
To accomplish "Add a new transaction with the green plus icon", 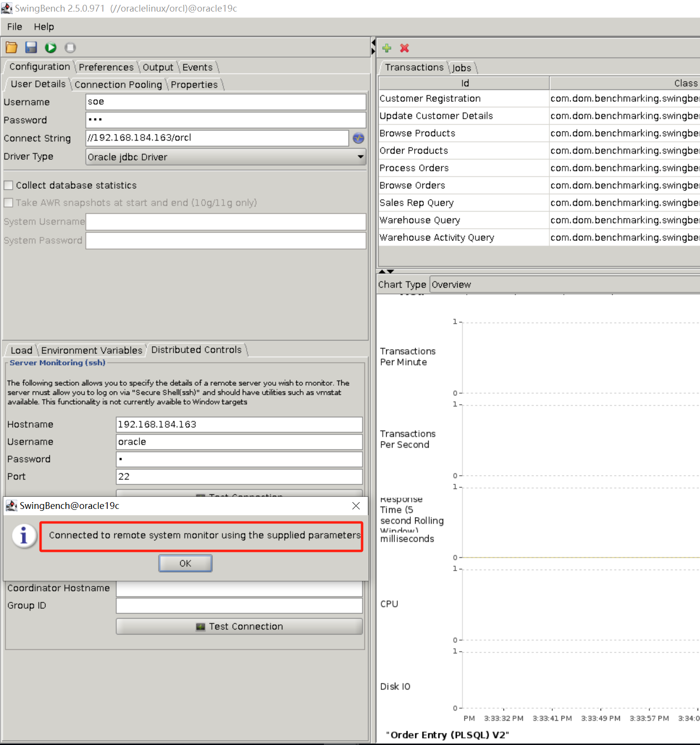I will (x=387, y=48).
